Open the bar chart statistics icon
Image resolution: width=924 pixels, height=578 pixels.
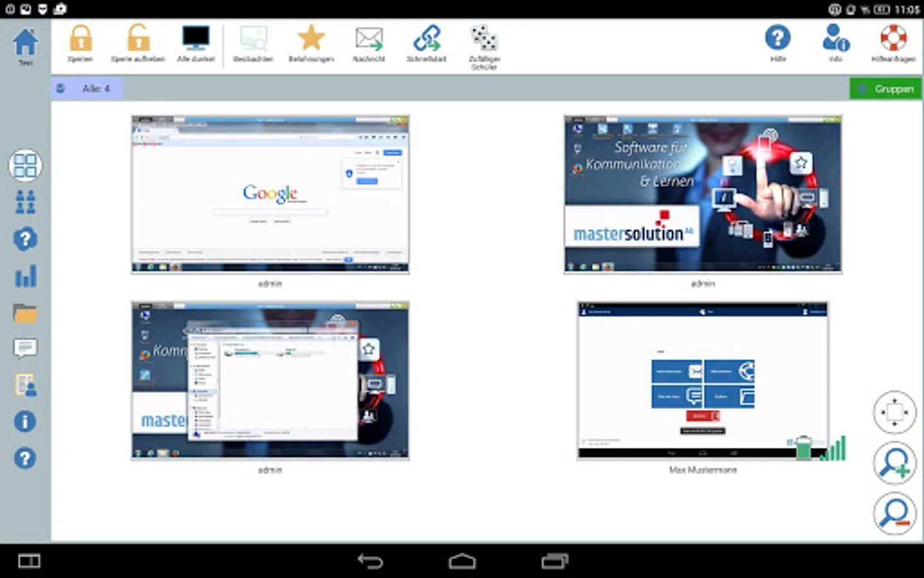pyautogui.click(x=25, y=277)
